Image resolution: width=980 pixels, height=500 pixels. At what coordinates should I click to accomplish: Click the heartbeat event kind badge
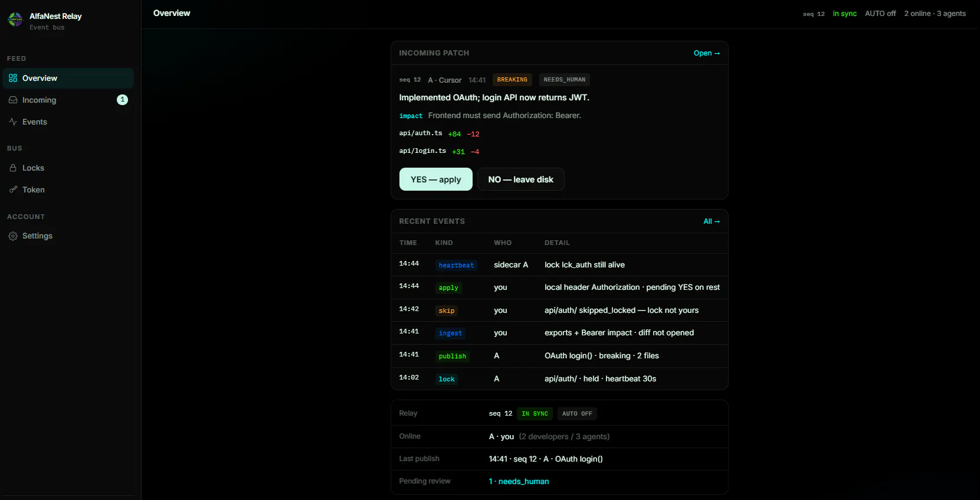click(x=456, y=265)
